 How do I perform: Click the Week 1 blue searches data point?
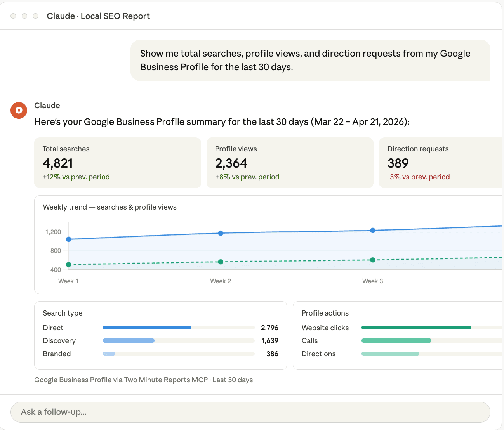(x=69, y=239)
